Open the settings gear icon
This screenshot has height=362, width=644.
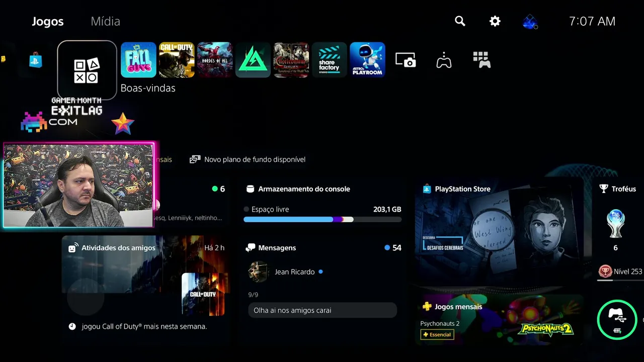click(x=495, y=21)
